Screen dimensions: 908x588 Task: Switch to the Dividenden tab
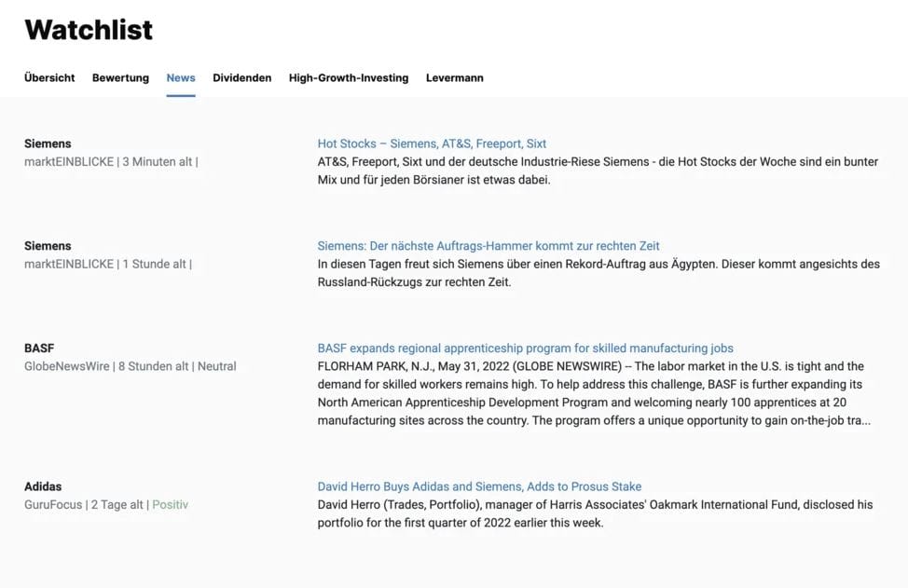[x=241, y=78]
